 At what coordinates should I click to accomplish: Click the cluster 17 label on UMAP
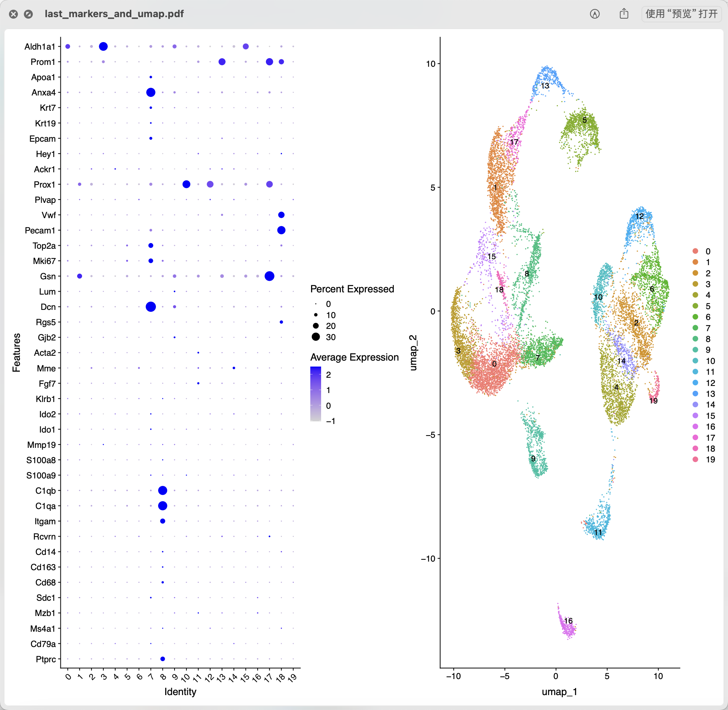point(514,142)
